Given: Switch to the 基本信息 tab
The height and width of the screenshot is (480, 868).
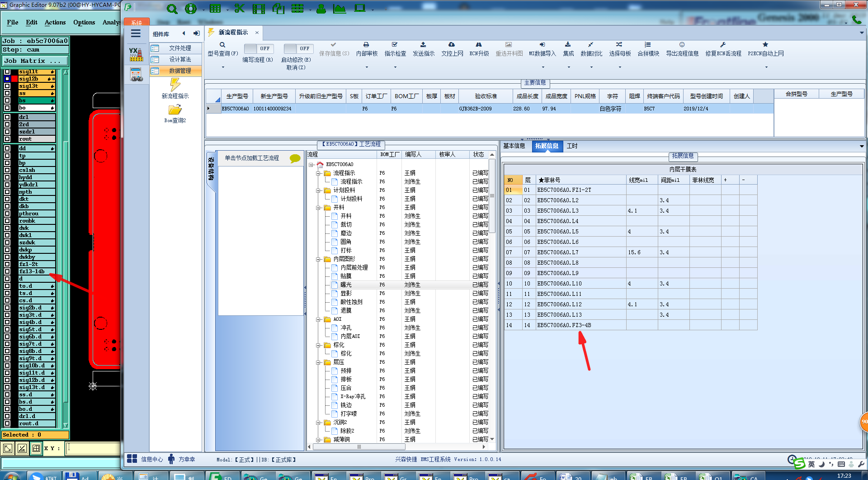Looking at the screenshot, I should point(514,146).
